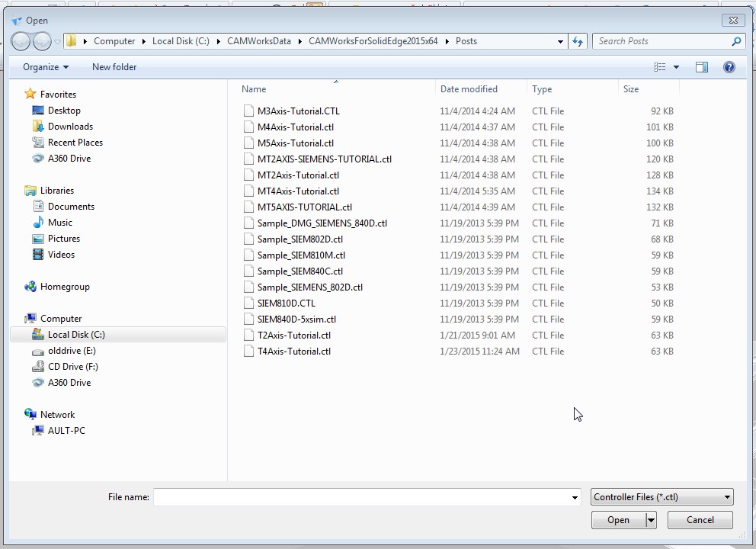Open the Organize dropdown menu

click(46, 67)
